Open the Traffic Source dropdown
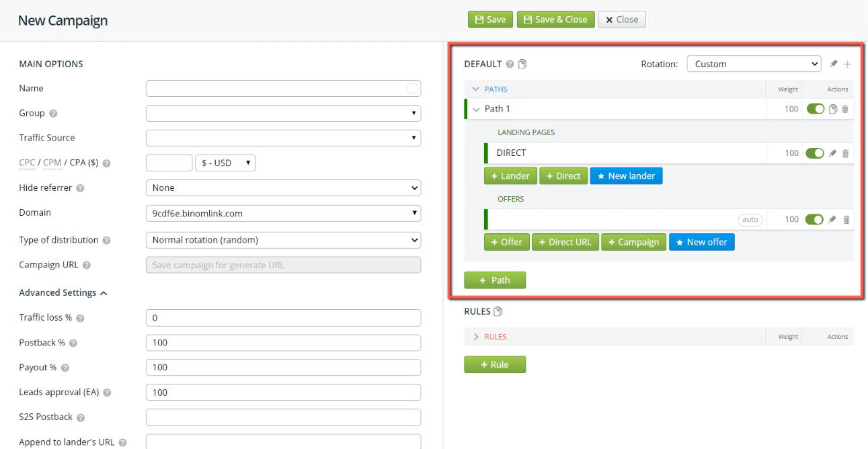 (283, 138)
